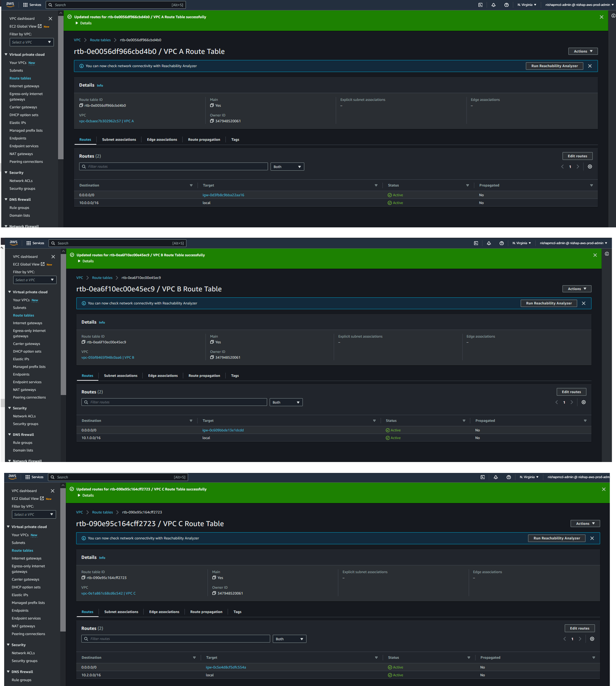Viewport: 616px width, 686px height.
Task: Click notification bell in VPC B console header
Action: (x=489, y=243)
